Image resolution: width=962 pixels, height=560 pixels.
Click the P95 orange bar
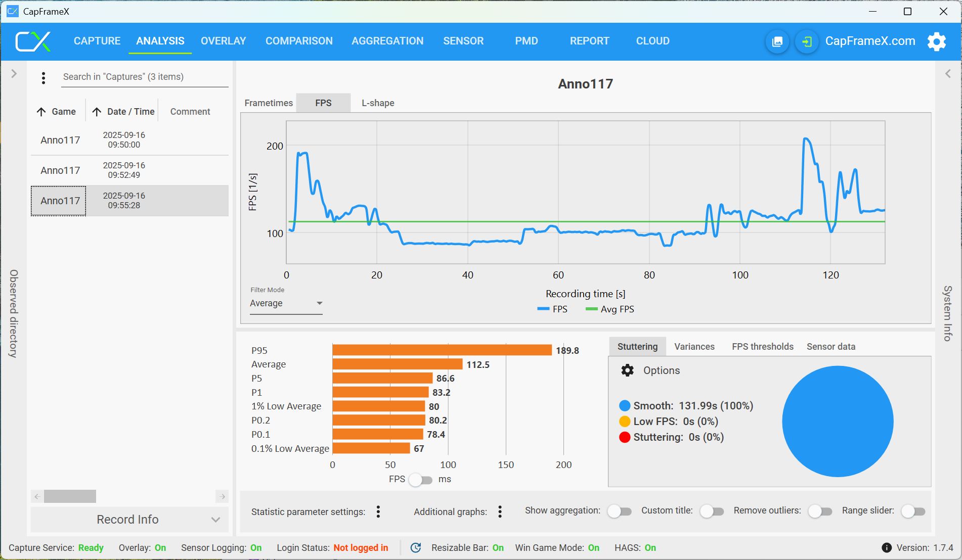(442, 350)
